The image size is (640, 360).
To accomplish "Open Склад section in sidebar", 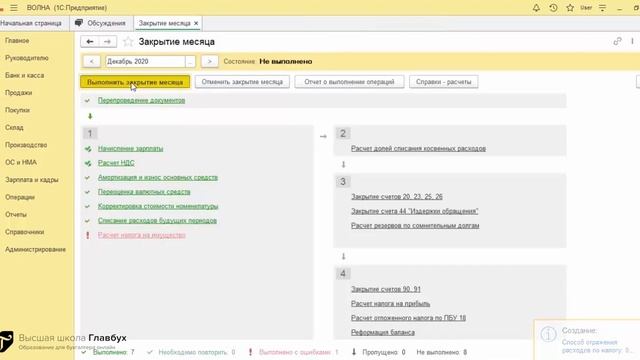I will (14, 128).
